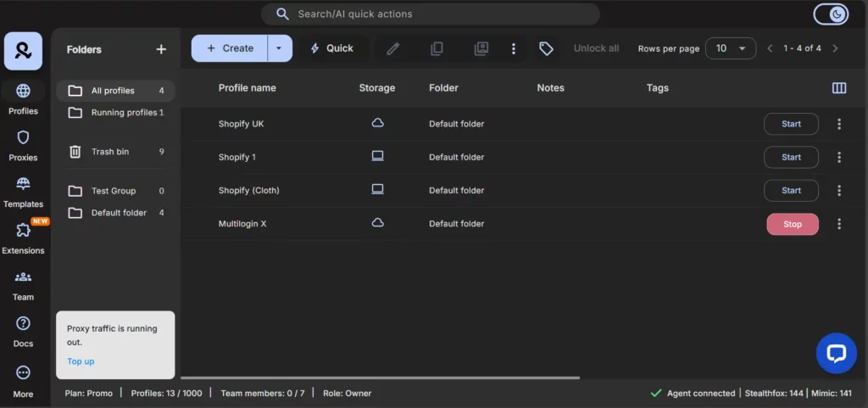The image size is (868, 408).
Task: Click the Top up link
Action: [81, 361]
